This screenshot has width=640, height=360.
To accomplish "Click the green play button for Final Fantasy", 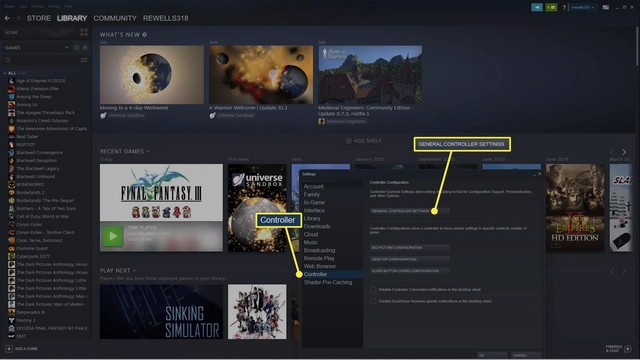I will [112, 236].
